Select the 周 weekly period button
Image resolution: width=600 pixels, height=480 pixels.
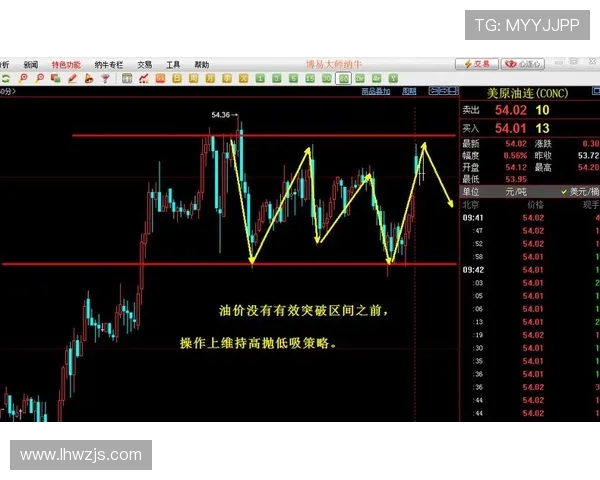pos(194,78)
